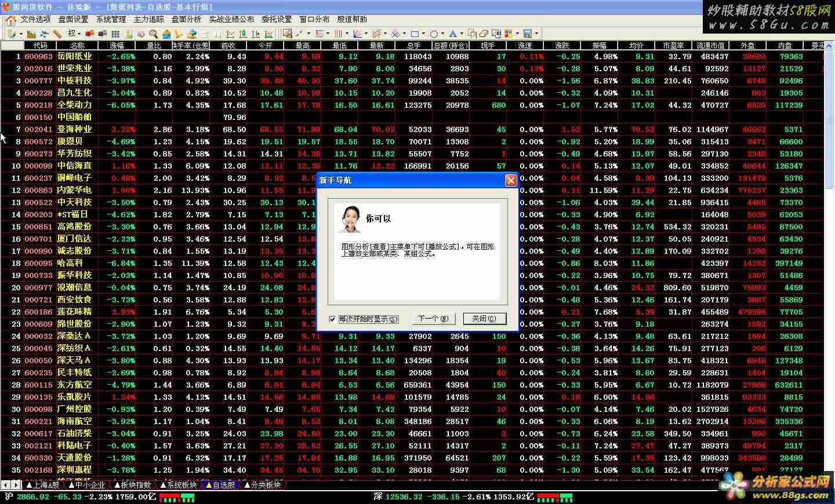Click the magnifier search toolbar icon
The width and height of the screenshot is (835, 504).
point(153,34)
